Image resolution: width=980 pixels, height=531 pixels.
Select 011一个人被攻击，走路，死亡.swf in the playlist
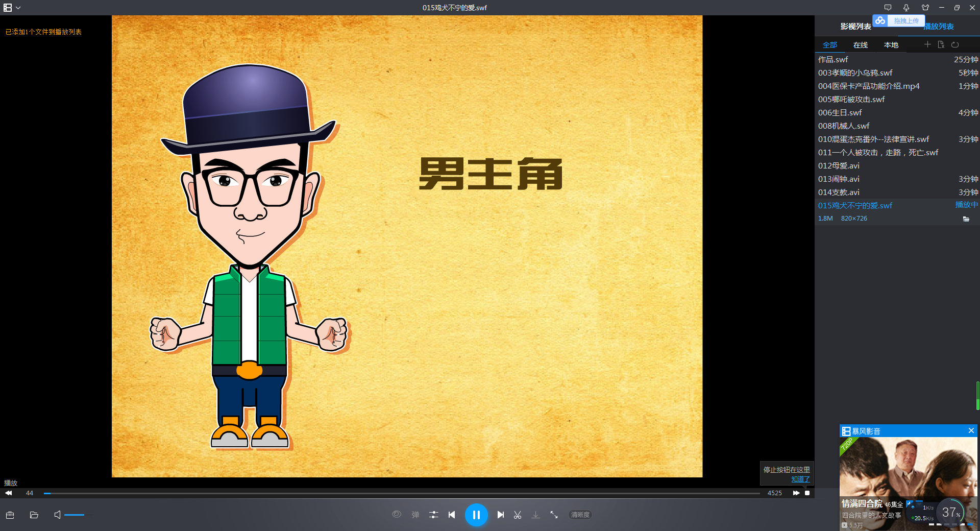[897, 153]
